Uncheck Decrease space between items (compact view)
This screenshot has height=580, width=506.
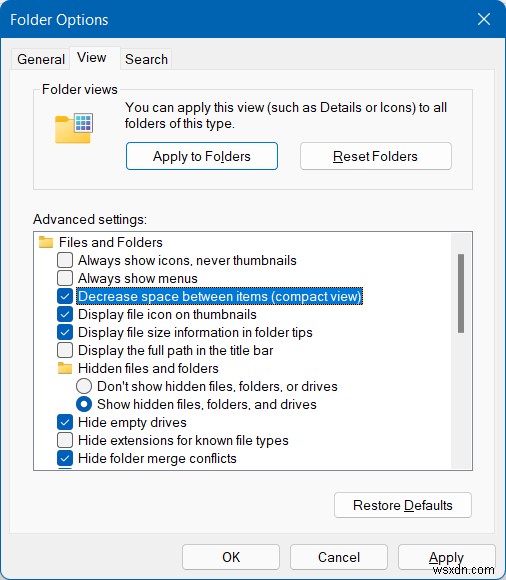coord(65,296)
